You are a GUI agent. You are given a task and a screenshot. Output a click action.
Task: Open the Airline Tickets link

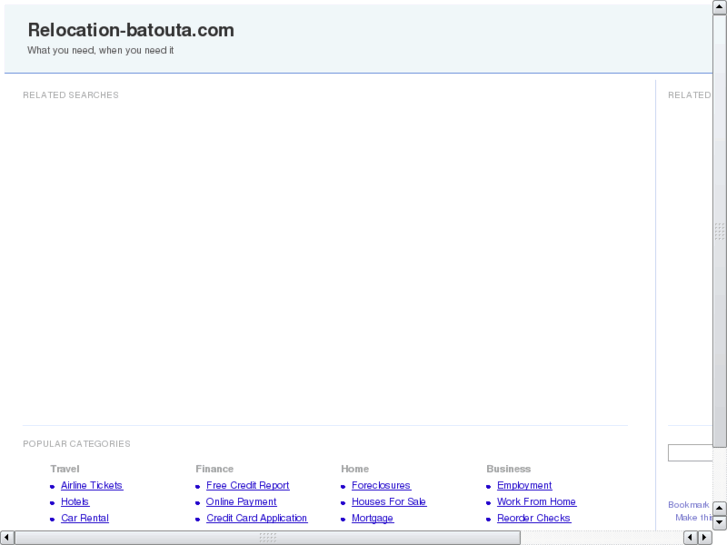92,485
